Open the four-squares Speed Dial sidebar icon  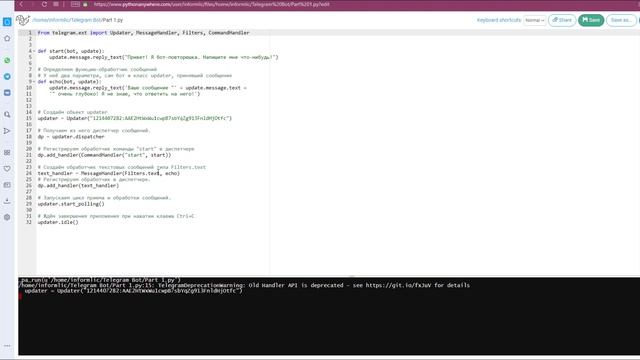[7, 152]
